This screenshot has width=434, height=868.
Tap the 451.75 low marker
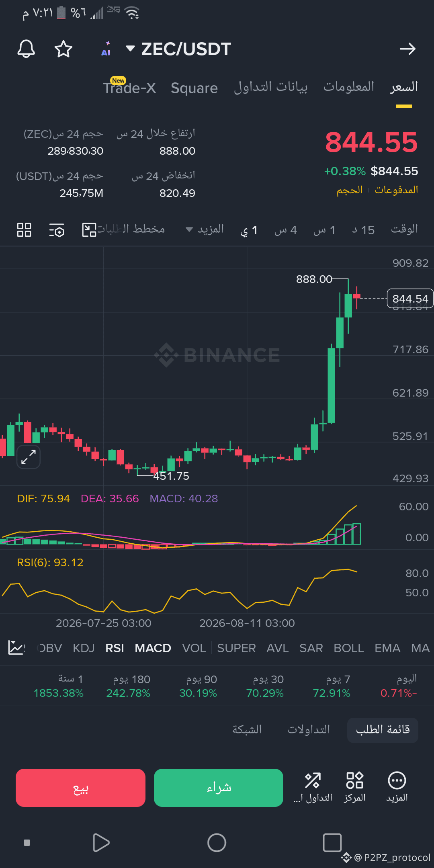click(x=171, y=476)
